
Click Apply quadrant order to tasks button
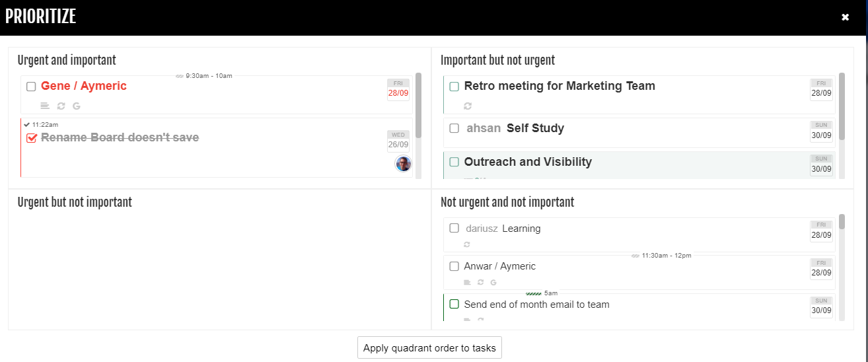click(x=429, y=347)
